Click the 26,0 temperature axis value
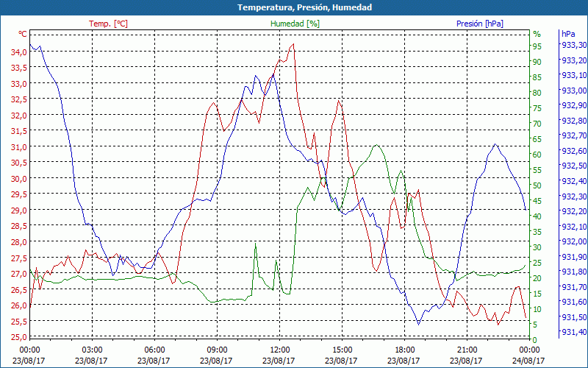 coord(19,305)
